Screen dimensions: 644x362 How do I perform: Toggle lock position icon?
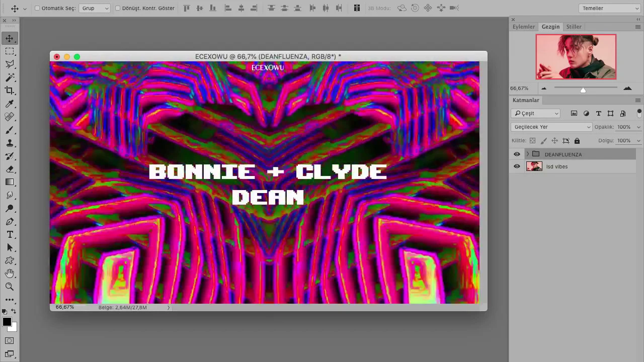[554, 141]
